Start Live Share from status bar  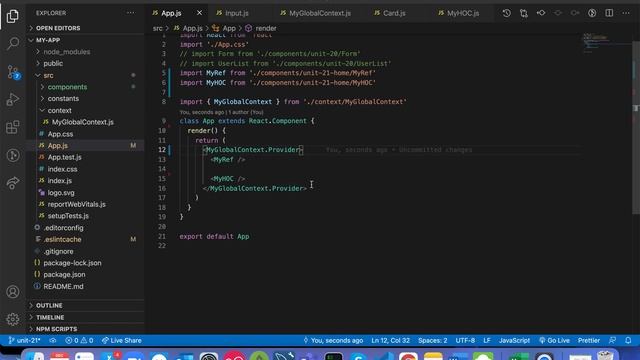pos(122,340)
